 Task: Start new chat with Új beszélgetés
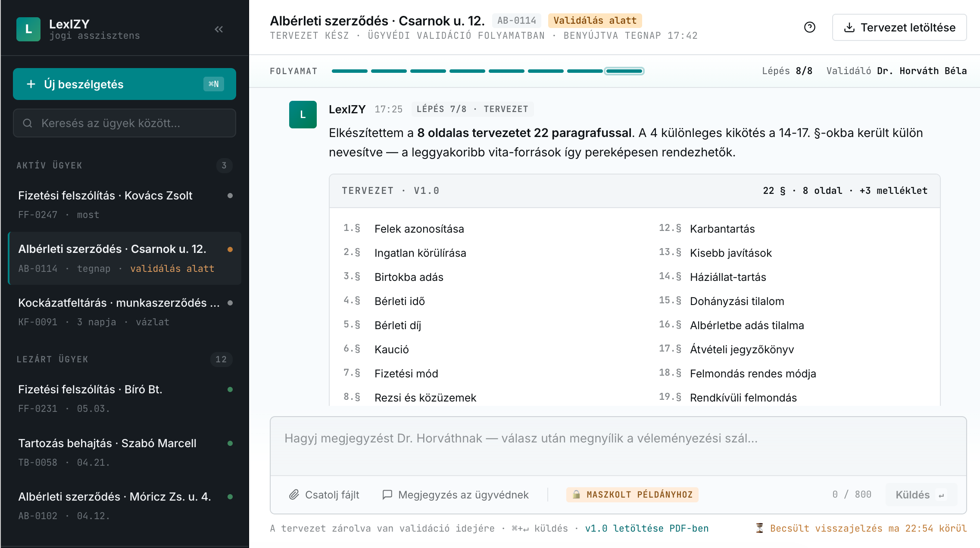tap(125, 84)
